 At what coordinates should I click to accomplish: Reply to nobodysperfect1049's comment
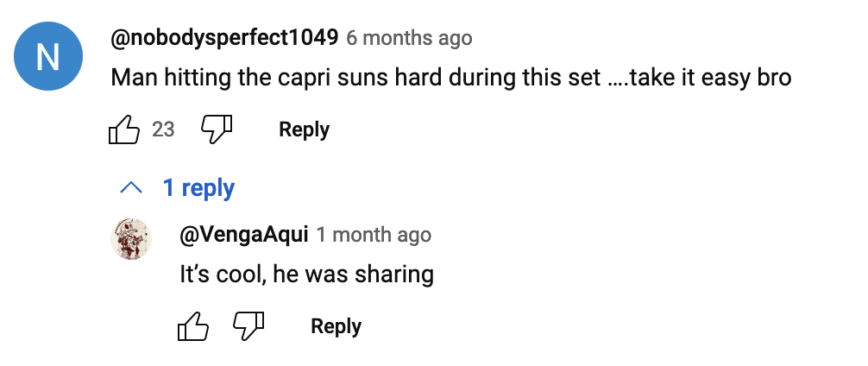[304, 130]
